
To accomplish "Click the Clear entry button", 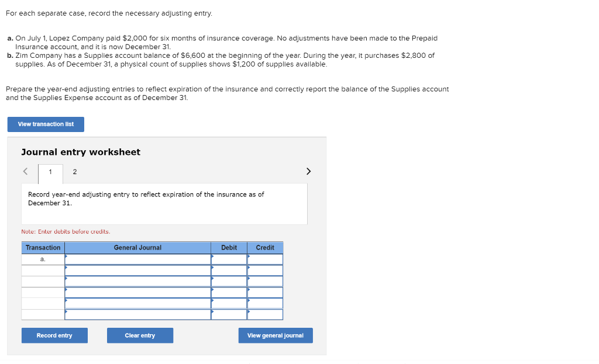I will coord(140,335).
